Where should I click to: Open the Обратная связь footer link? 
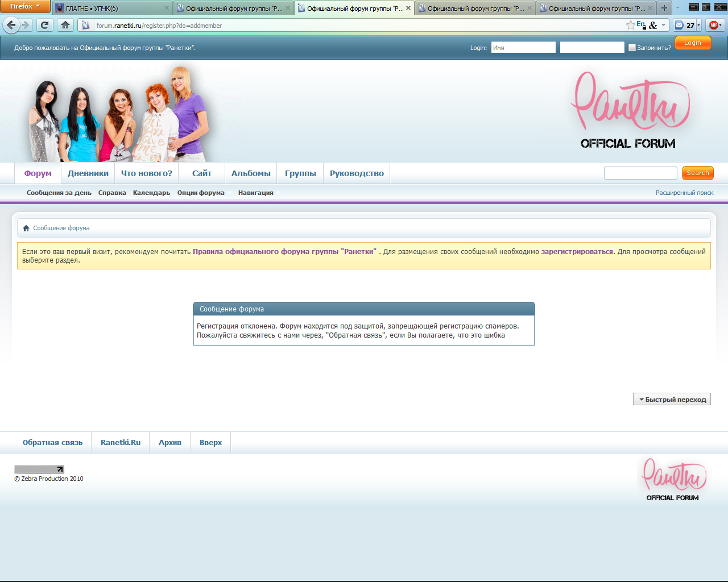[x=52, y=442]
